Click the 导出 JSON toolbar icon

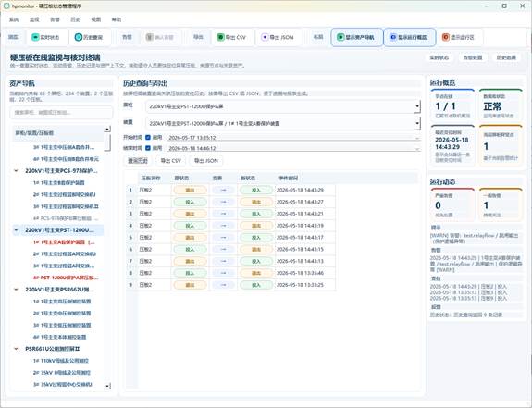point(265,37)
